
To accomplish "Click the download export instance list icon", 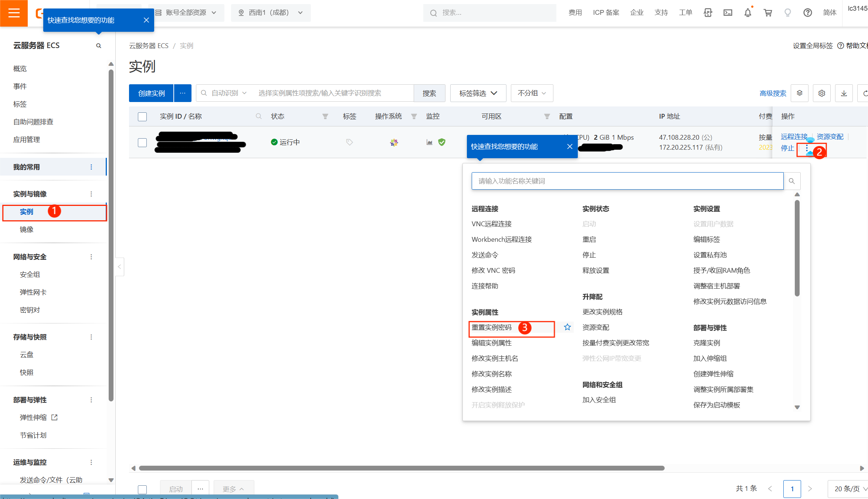I will coord(844,93).
